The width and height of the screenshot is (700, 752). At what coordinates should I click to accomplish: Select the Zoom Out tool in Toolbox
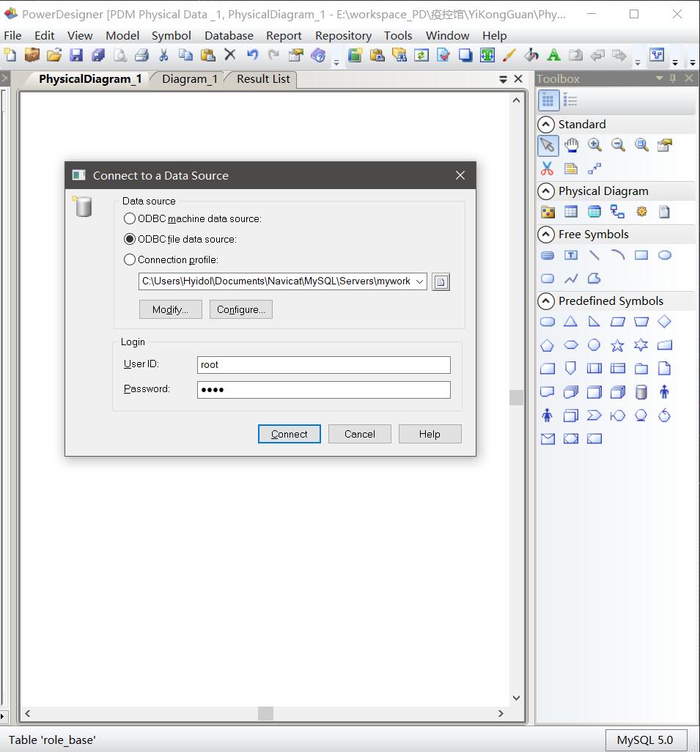[618, 145]
